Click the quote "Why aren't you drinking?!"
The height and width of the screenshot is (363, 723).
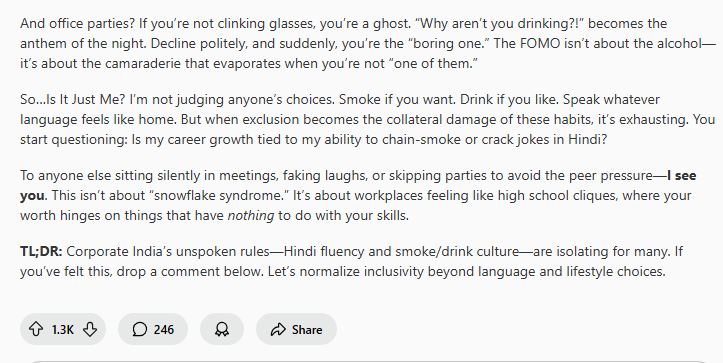click(500, 24)
